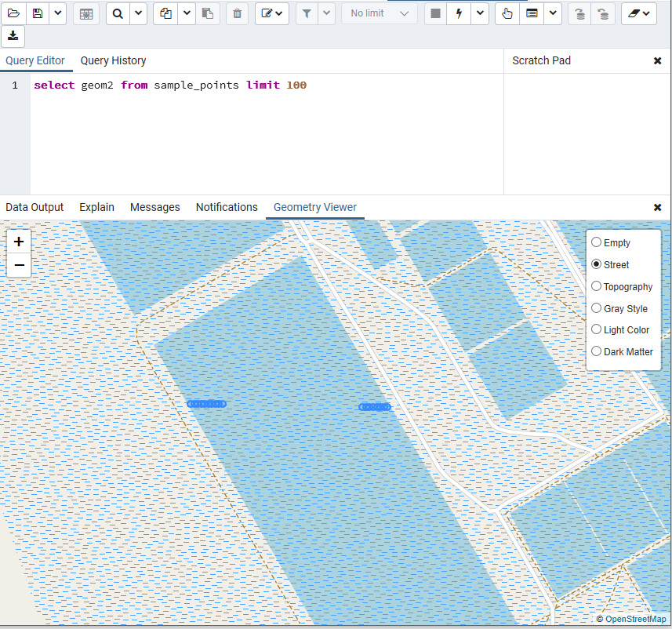This screenshot has height=629, width=672.
Task: Click the Clear eraser icon
Action: (x=634, y=13)
